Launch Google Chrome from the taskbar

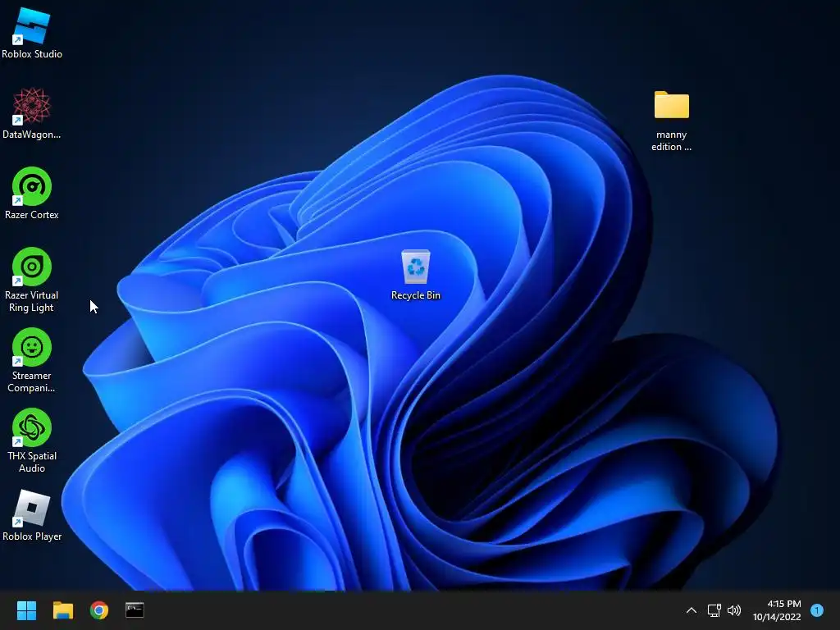click(99, 610)
